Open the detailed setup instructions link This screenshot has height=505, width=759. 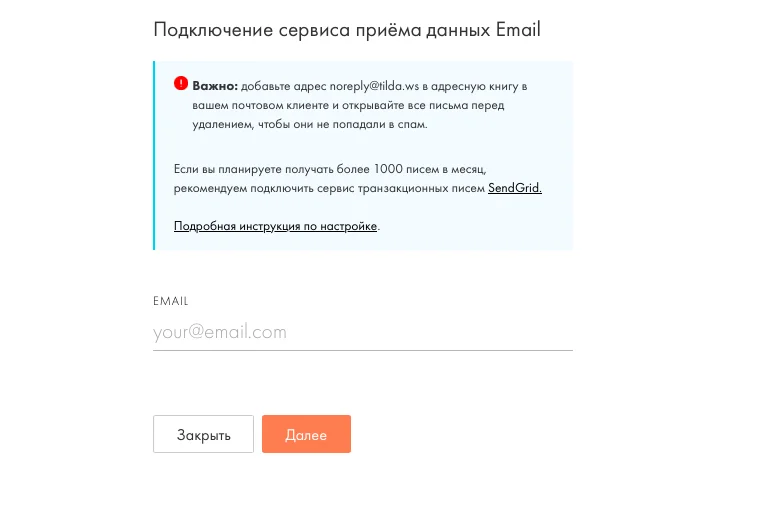point(275,226)
